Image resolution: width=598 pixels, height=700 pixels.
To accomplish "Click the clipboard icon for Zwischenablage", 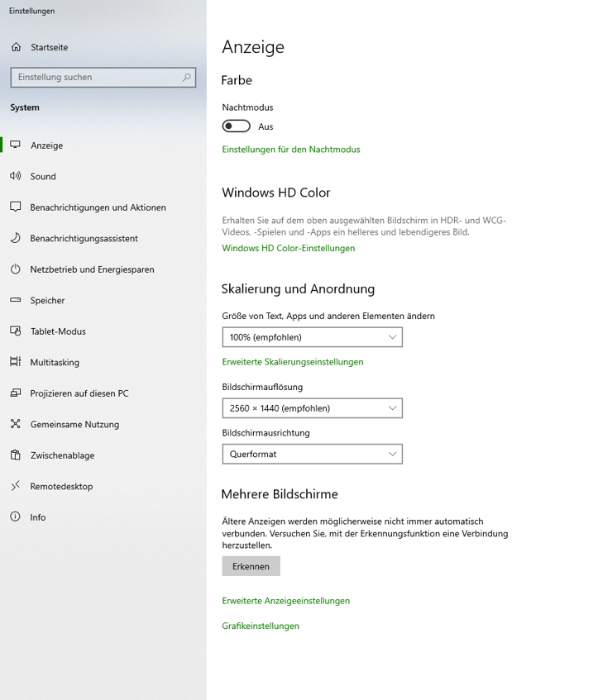I will (16, 455).
